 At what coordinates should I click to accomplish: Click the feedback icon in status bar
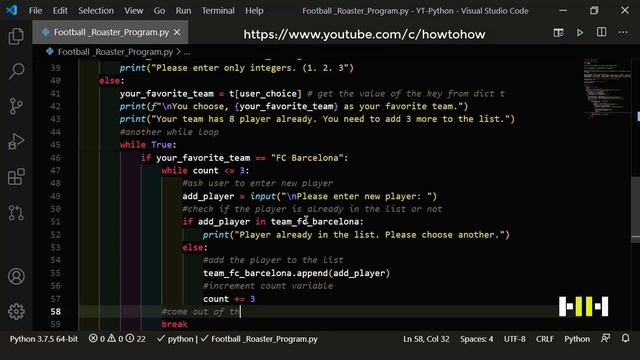click(x=605, y=338)
